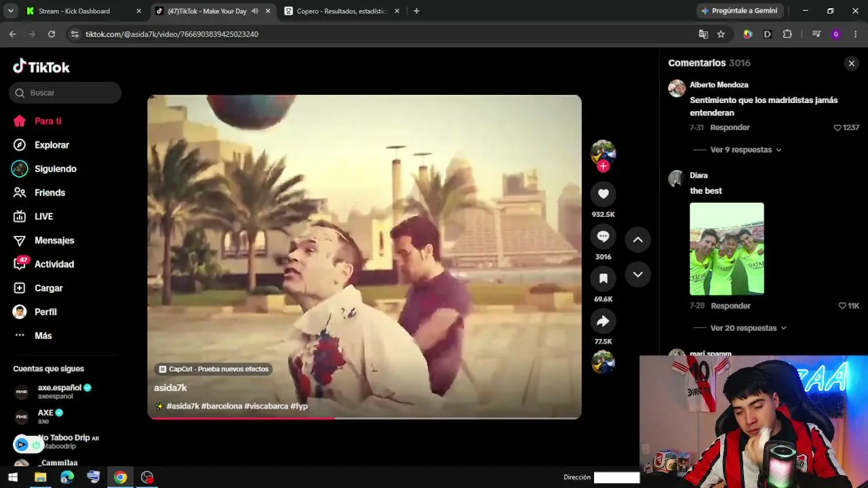868x488 pixels.
Task: Go back in browser history
Action: [12, 34]
